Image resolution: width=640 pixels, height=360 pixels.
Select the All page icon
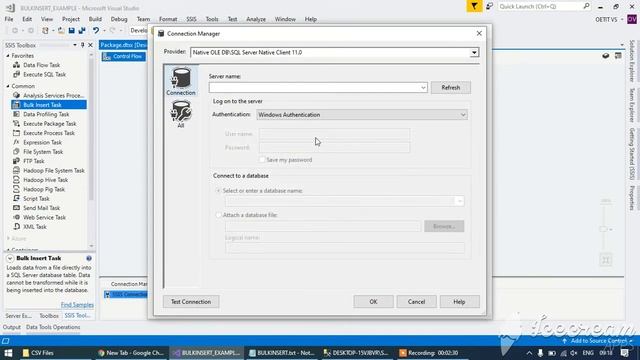[x=181, y=114]
